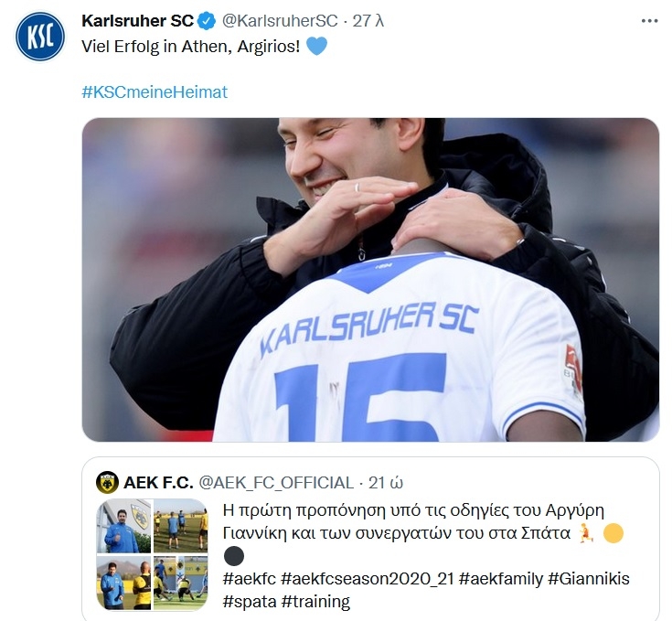The image size is (672, 621).
Task: Open top-left thumbnail in AEK quoted tweet
Action: pos(123,526)
